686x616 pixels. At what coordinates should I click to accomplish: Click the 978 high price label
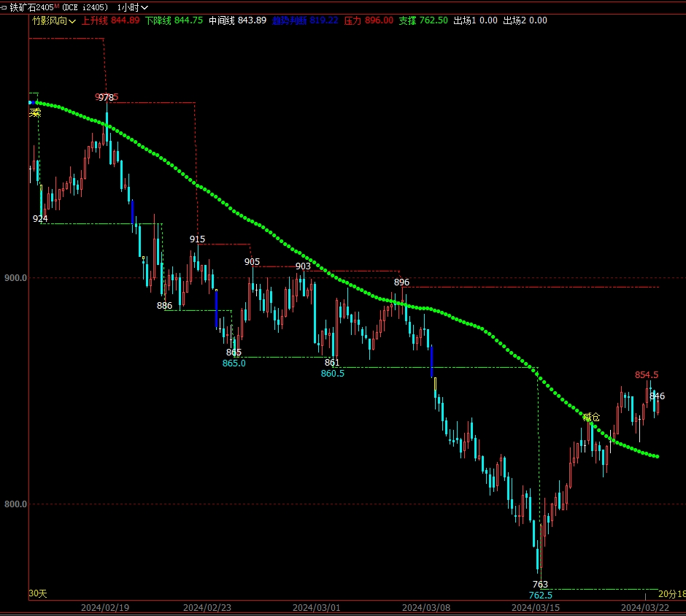pyautogui.click(x=107, y=97)
